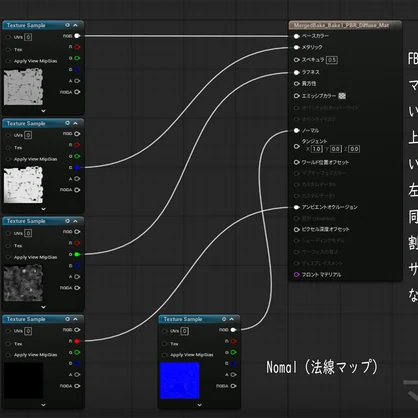Screen dimensions: 418x418
Task: Collapse the Base Color texture sample node header
Action: click(76, 25)
